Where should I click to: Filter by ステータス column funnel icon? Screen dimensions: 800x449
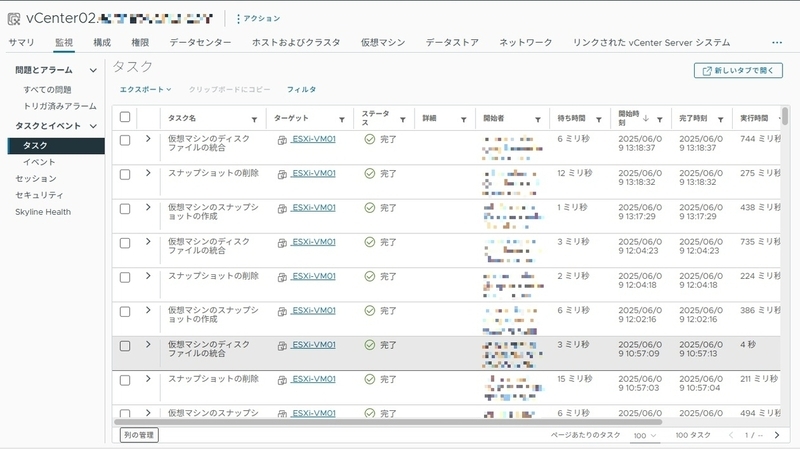[403, 120]
